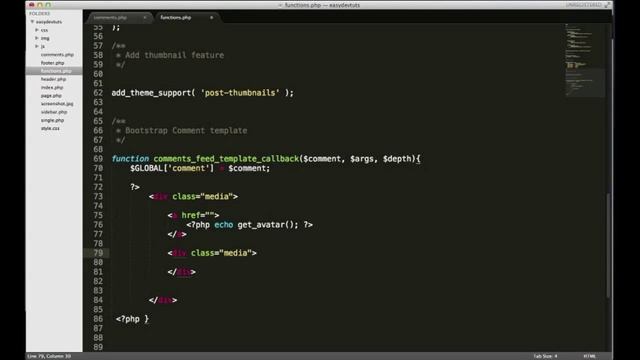Open single.php in the sidebar

[x=52, y=120]
